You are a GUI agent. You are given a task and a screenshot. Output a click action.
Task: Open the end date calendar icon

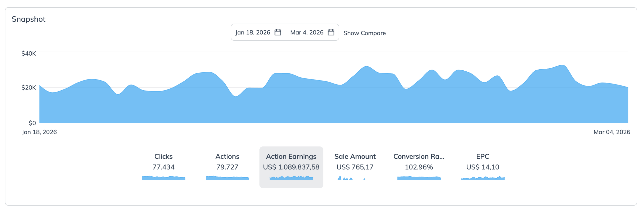click(x=331, y=32)
